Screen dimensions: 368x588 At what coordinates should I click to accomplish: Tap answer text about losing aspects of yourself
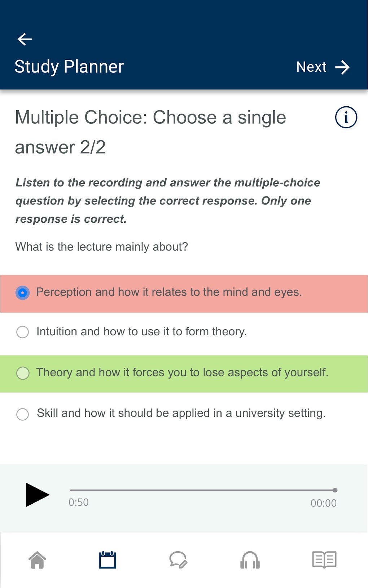182,372
